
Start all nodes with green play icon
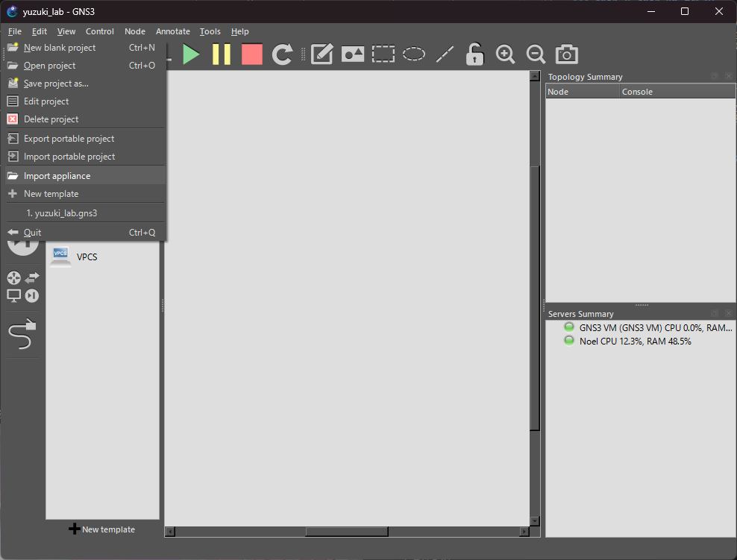pyautogui.click(x=191, y=54)
